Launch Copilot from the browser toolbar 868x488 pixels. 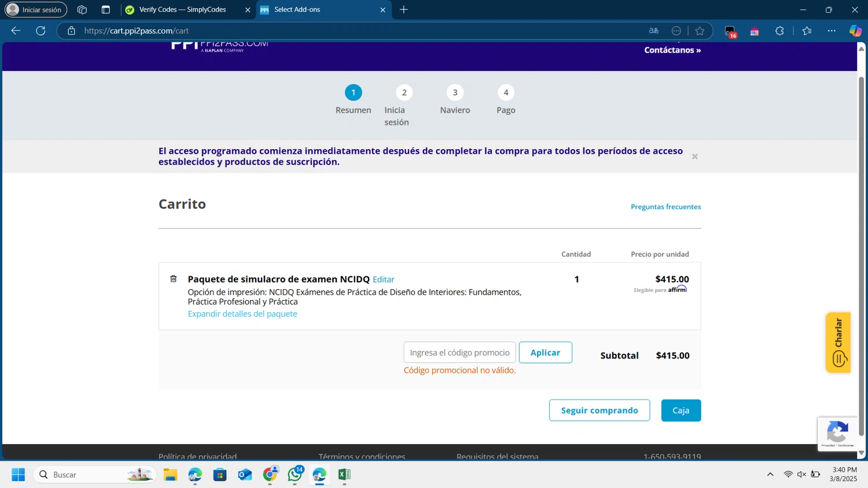coord(855,31)
